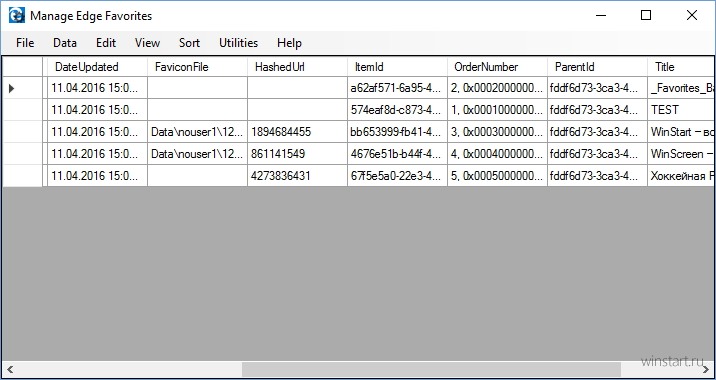Open the File menu
The height and width of the screenshot is (380, 716).
click(x=25, y=43)
